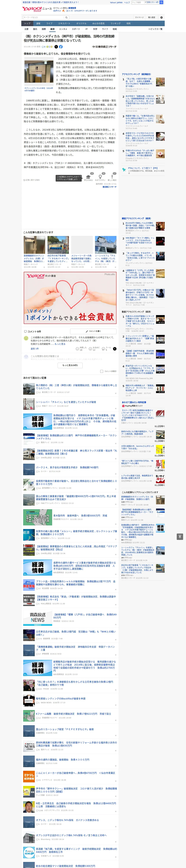Open the 有料 navigation tab
Image resolution: width=186 pixels, height=868 pixels.
[128, 24]
